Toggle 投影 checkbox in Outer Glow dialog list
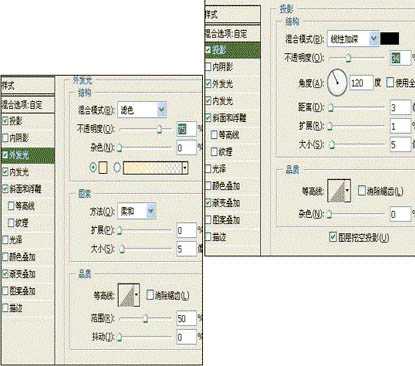 [5, 121]
